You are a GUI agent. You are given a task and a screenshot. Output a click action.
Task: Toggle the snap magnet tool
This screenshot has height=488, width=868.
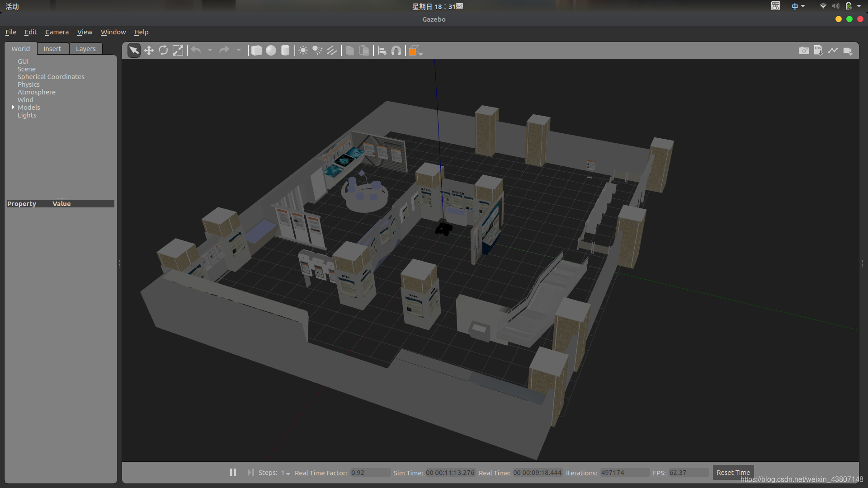(x=396, y=51)
